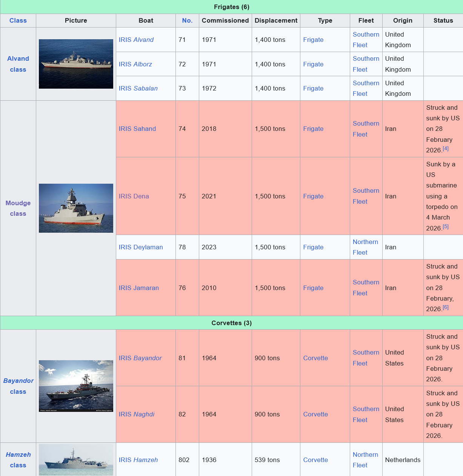Open the IRIS Deylaman link
This screenshot has width=463, height=476.
[x=141, y=247]
